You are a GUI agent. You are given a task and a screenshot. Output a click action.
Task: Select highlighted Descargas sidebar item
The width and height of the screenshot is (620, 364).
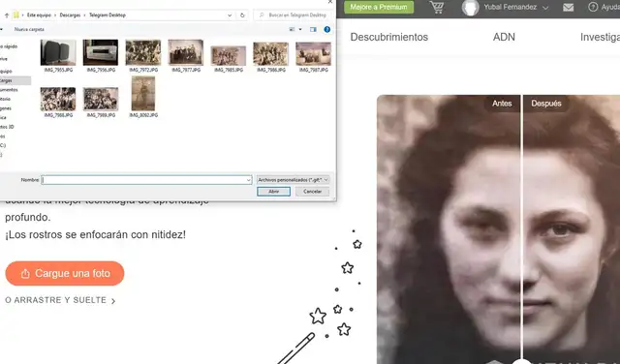click(15, 80)
